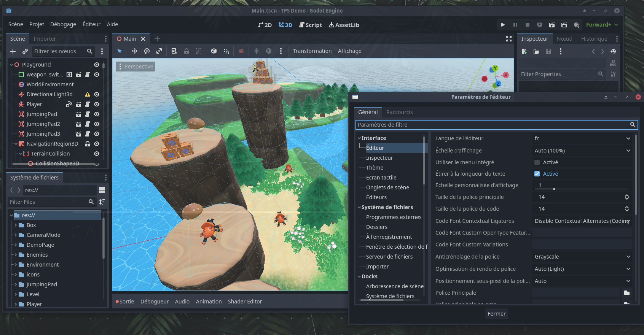
Task: Switch to the Raccourcis tab
Action: 399,112
